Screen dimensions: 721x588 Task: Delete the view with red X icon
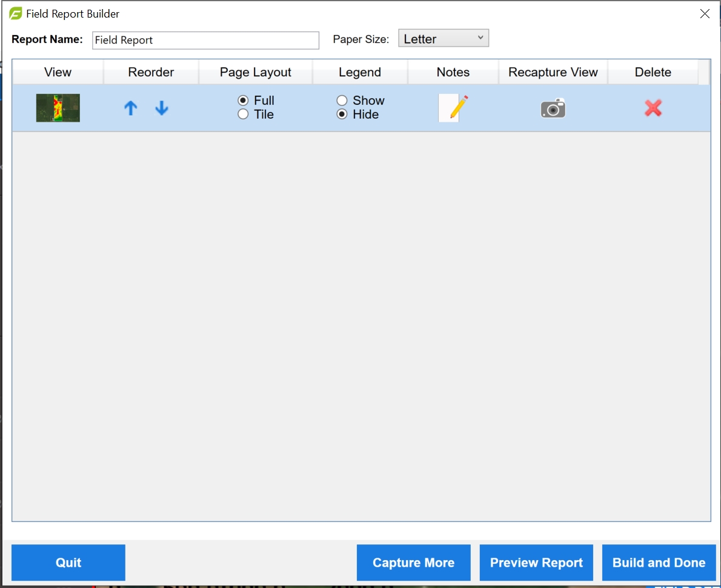coord(653,108)
